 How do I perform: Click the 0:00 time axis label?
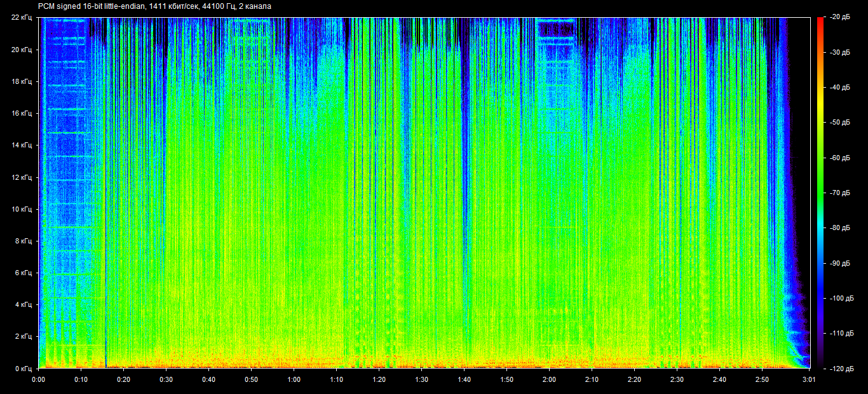(x=38, y=379)
